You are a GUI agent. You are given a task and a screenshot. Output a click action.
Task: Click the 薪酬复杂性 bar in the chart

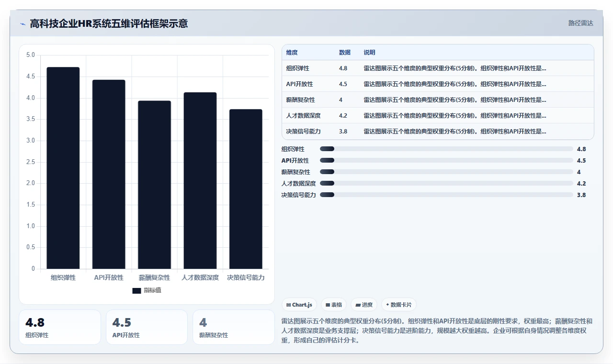(x=154, y=185)
